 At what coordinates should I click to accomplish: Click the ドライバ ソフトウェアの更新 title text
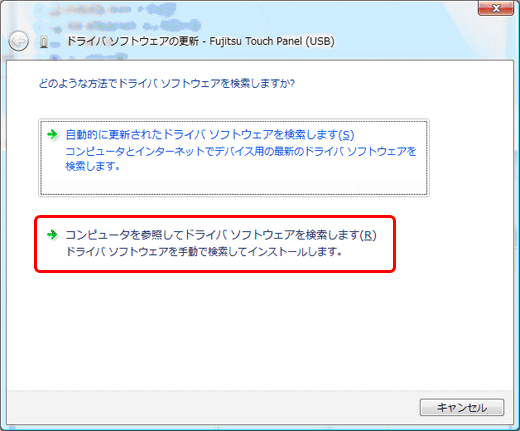(133, 41)
